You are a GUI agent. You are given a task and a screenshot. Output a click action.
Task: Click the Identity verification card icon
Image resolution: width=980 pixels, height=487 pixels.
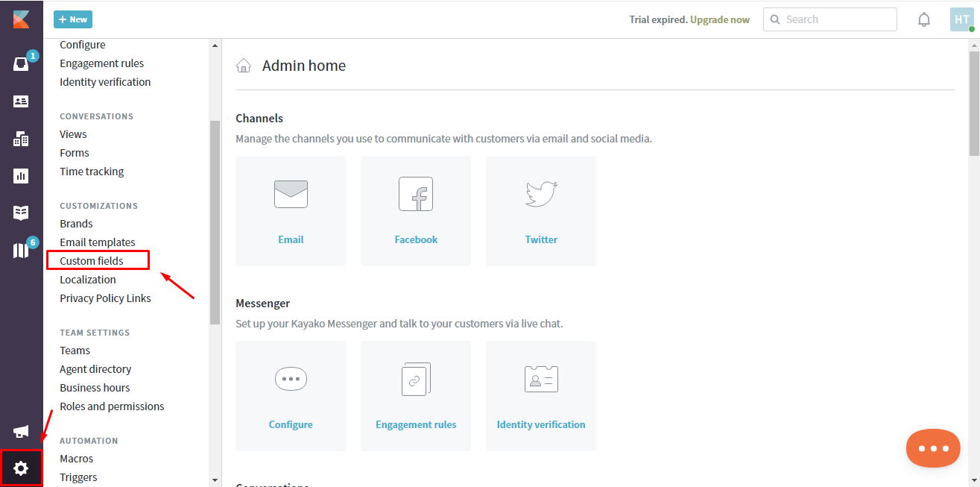tap(541, 379)
